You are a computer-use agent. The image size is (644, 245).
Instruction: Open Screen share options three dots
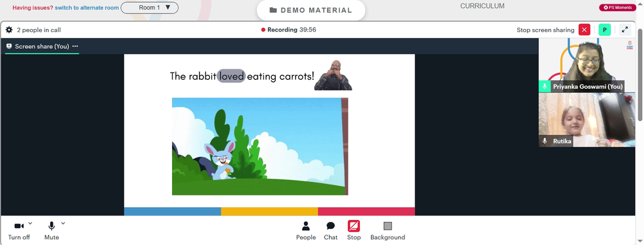coord(75,46)
